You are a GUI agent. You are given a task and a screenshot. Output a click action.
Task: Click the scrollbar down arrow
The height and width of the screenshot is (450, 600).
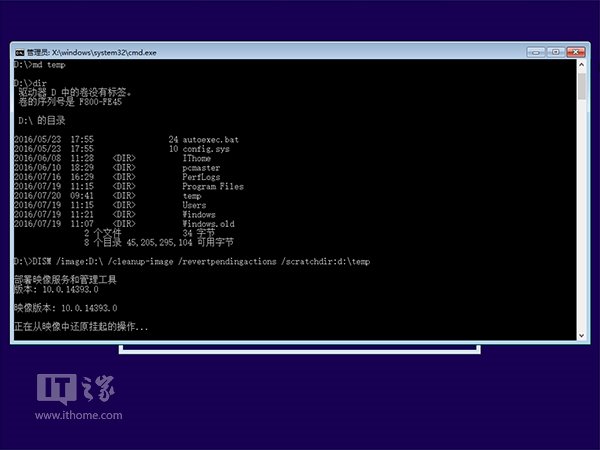coord(581,336)
